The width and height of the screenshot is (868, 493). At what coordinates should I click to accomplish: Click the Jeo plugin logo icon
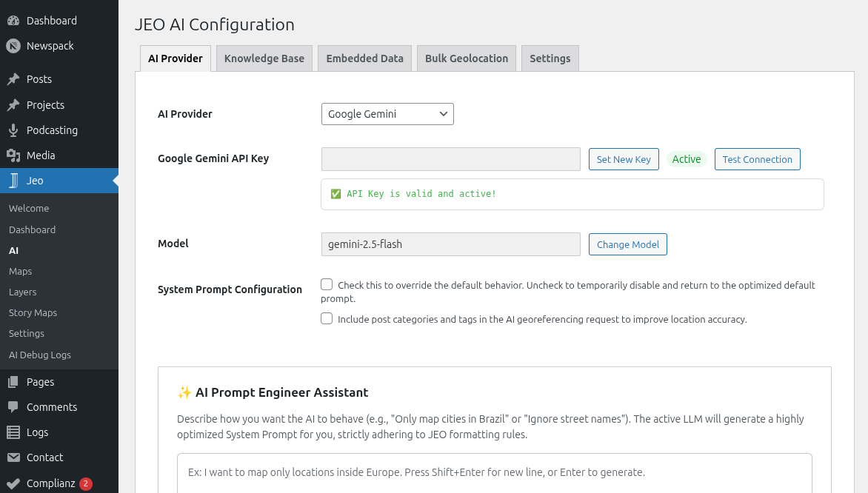pos(13,181)
